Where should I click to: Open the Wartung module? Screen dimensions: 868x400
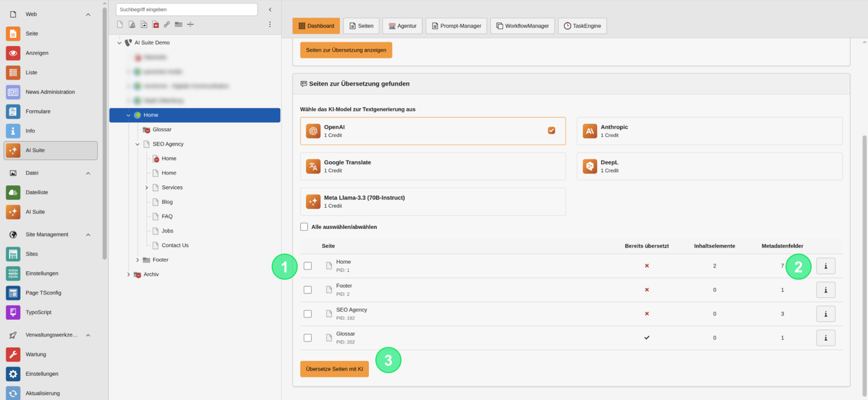[50, 355]
